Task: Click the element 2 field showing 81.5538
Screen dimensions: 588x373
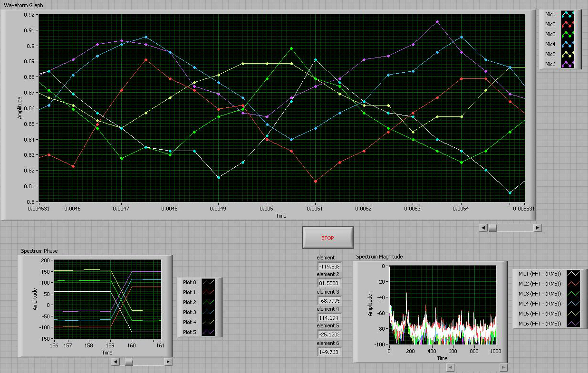Action: pos(329,283)
